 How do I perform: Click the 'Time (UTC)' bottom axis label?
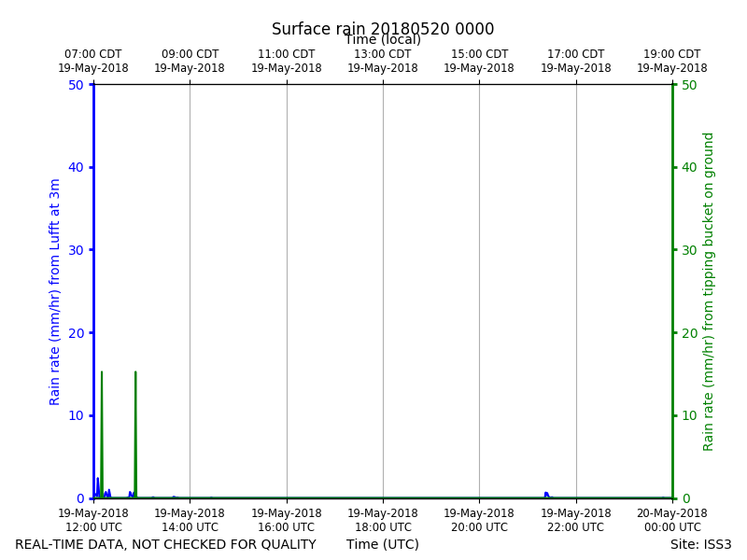[x=383, y=544]
